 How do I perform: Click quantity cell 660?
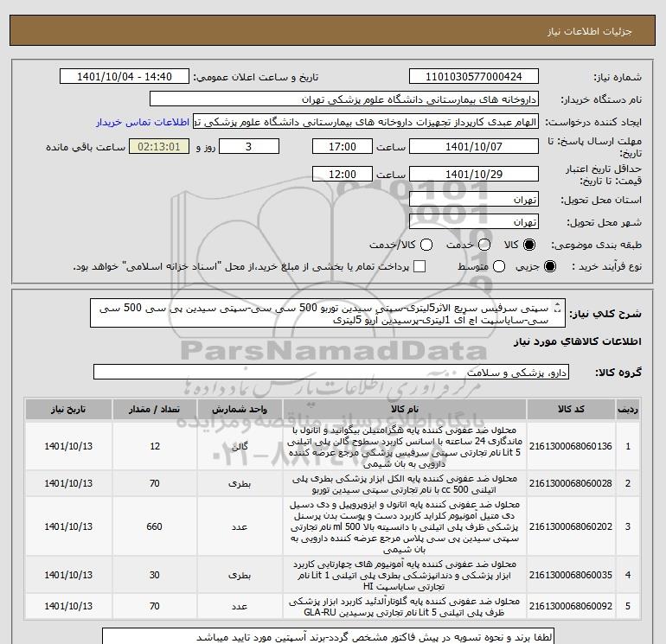[x=155, y=526]
